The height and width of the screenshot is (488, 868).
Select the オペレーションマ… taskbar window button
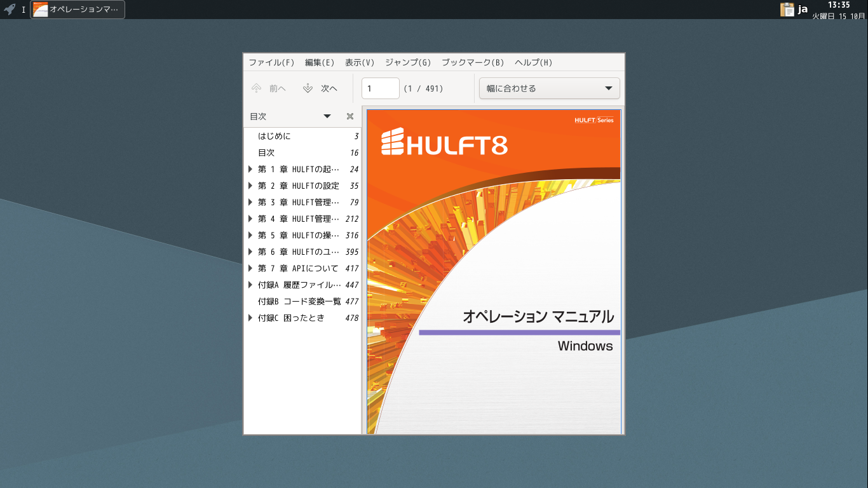78,10
